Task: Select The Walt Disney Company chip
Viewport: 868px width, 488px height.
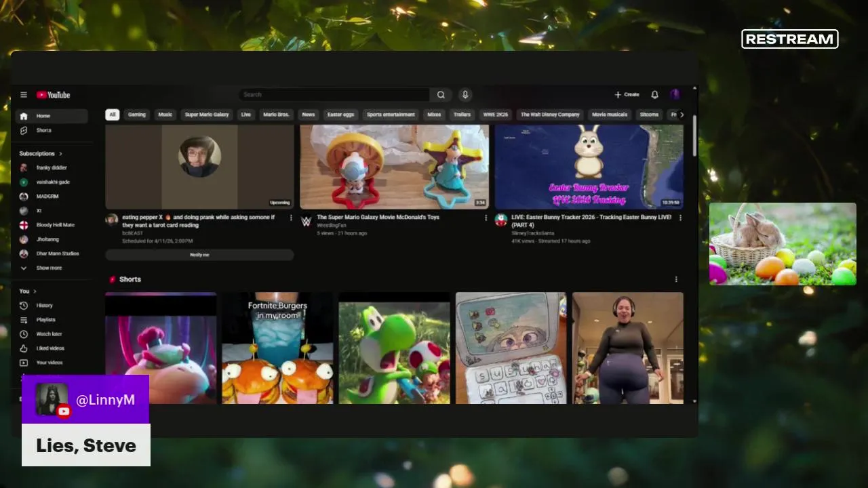Action: [550, 115]
